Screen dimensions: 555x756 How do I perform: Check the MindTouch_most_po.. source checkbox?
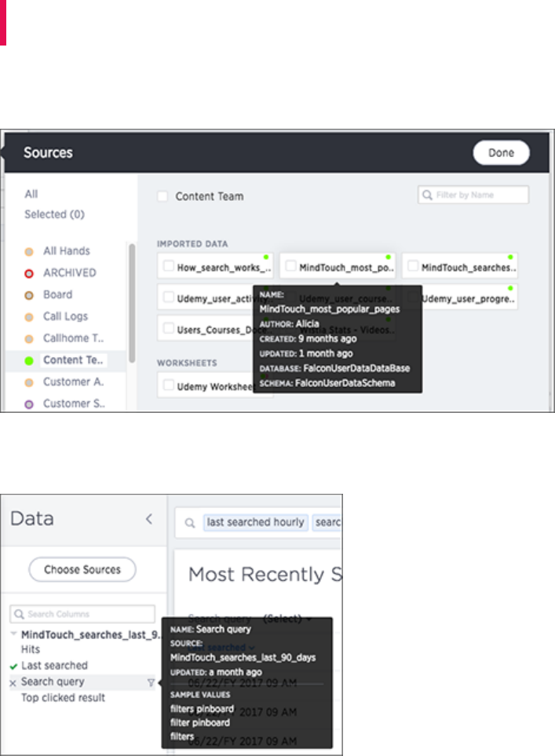(x=290, y=266)
